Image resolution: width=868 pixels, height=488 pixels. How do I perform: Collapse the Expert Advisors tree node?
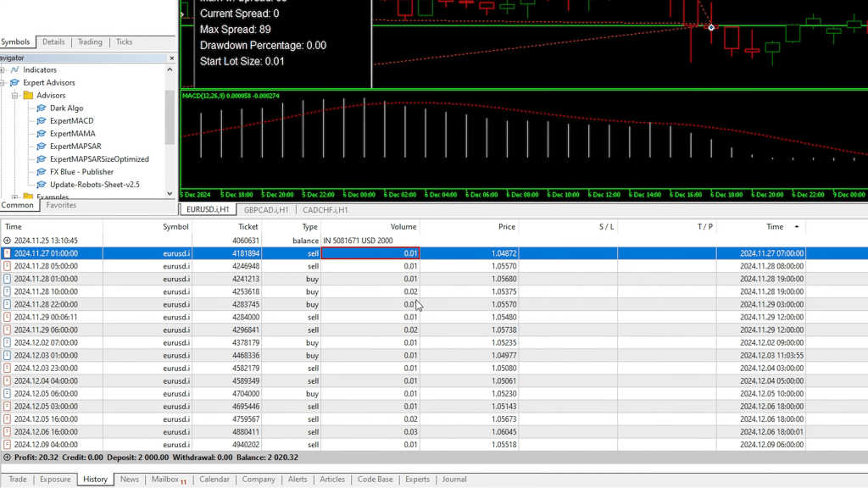pos(3,83)
